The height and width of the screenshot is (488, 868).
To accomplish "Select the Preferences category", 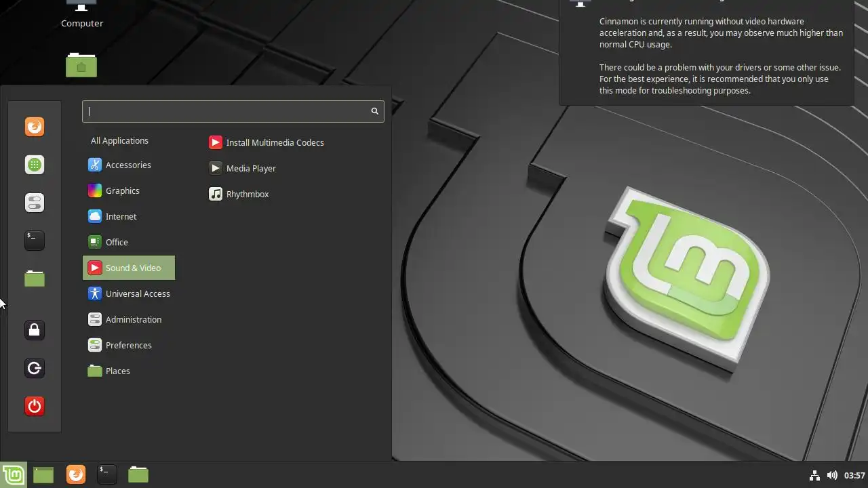I will click(129, 345).
